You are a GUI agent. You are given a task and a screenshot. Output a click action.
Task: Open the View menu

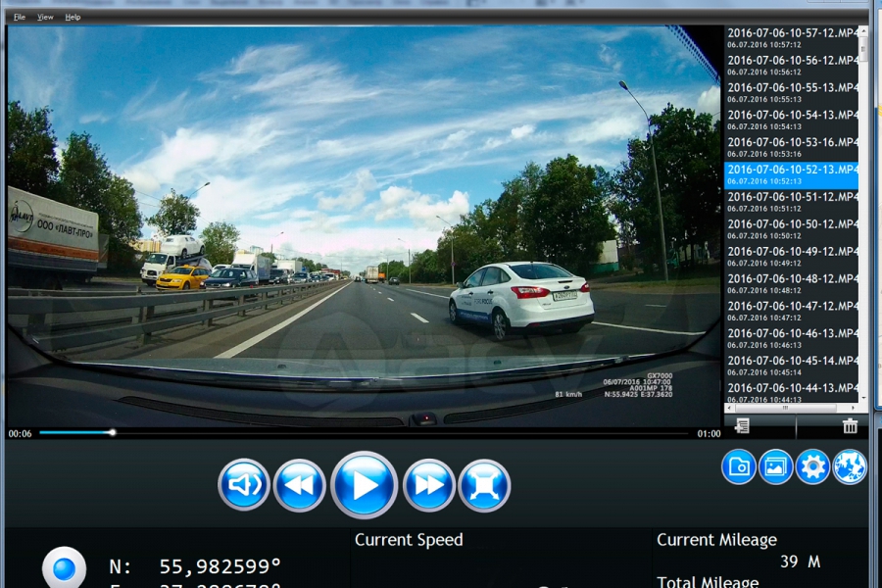pos(45,17)
